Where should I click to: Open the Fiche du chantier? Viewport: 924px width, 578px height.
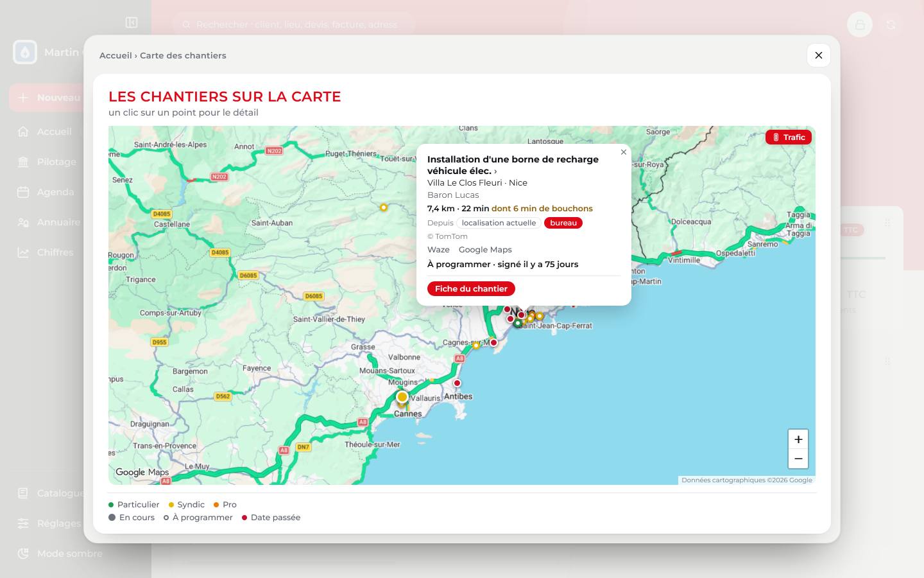point(471,288)
